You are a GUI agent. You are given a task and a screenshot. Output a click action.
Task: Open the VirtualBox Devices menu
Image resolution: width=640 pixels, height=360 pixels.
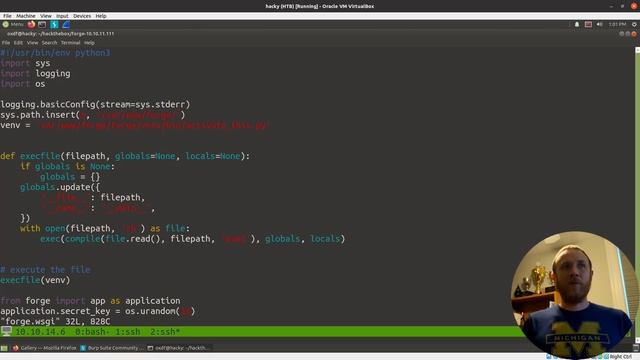point(82,16)
